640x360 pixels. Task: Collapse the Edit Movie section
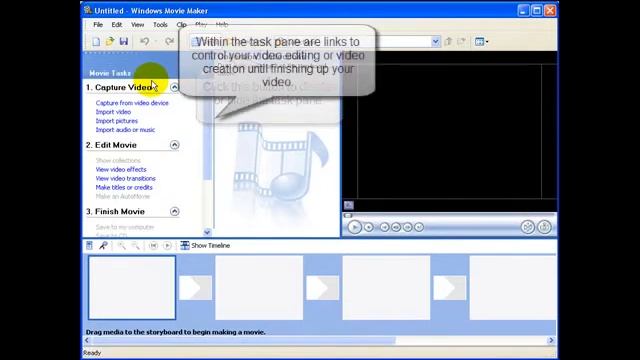(x=174, y=145)
